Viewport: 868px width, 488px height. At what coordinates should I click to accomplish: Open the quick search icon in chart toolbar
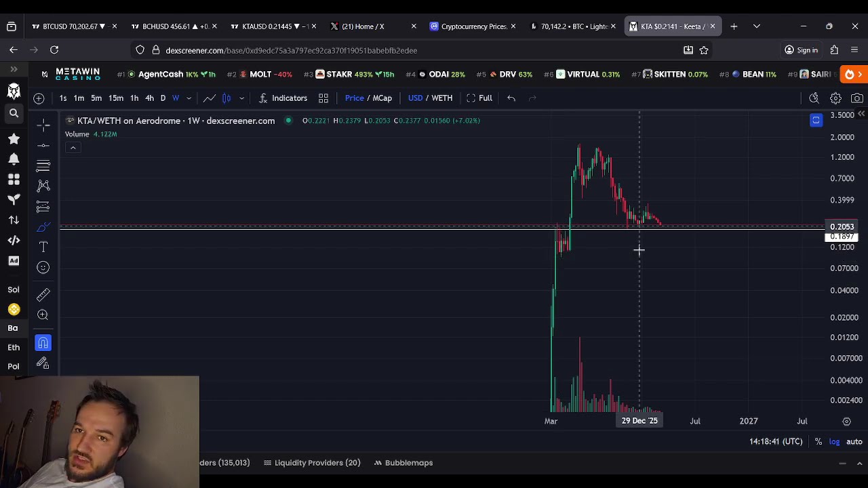pyautogui.click(x=814, y=98)
